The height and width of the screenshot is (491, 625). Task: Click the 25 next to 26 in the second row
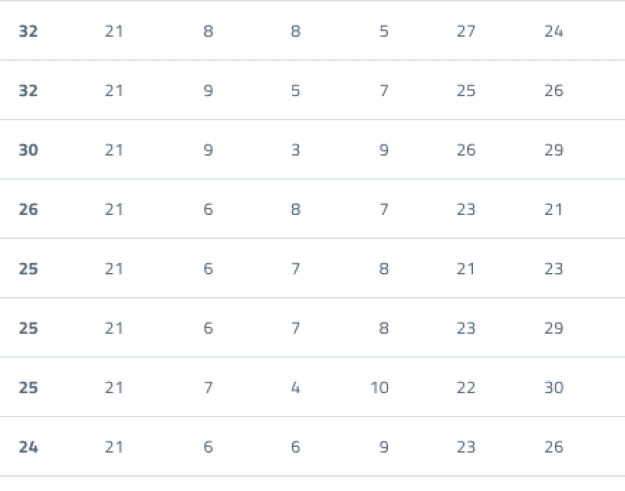pos(466,91)
